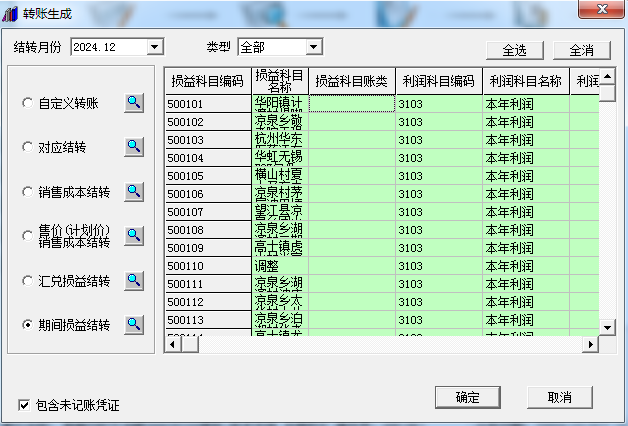Select the cell with code 500106
Image resolution: width=628 pixels, height=426 pixels.
[x=208, y=194]
